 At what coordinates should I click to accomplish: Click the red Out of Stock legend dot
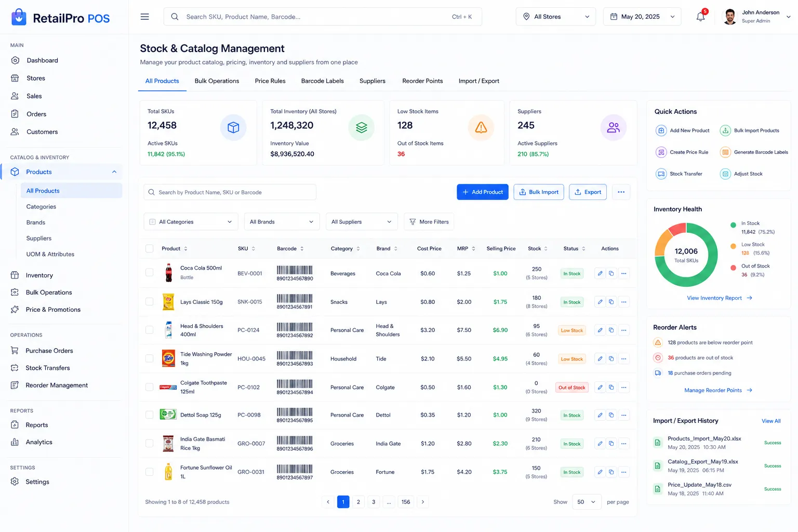pos(733,268)
